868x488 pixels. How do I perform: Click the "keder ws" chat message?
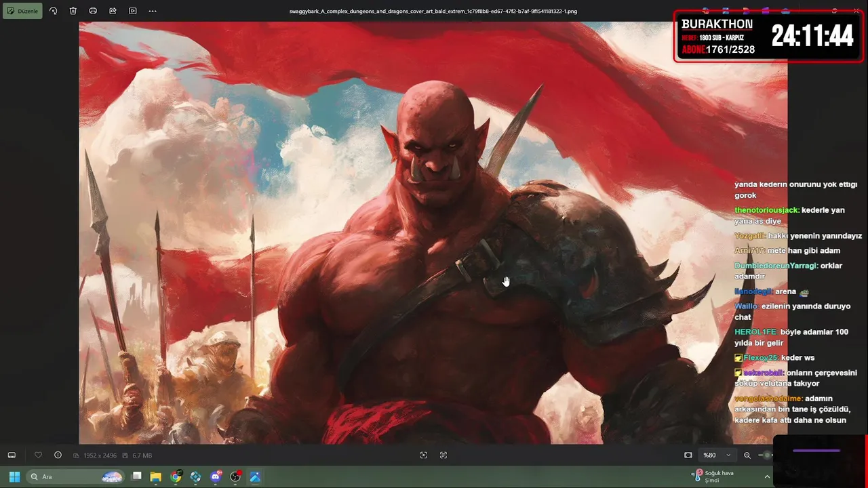click(797, 358)
